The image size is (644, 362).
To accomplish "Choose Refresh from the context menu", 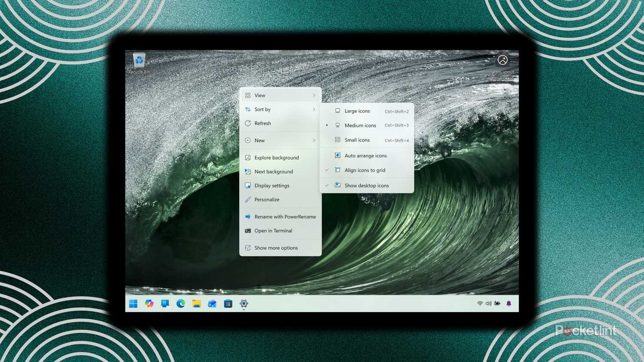I will point(262,124).
